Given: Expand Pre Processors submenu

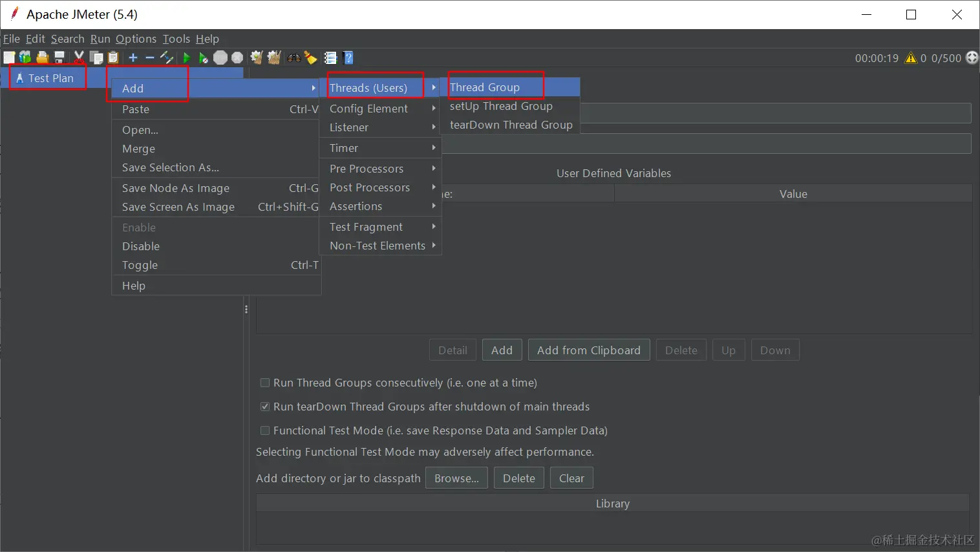Looking at the screenshot, I should click(380, 169).
